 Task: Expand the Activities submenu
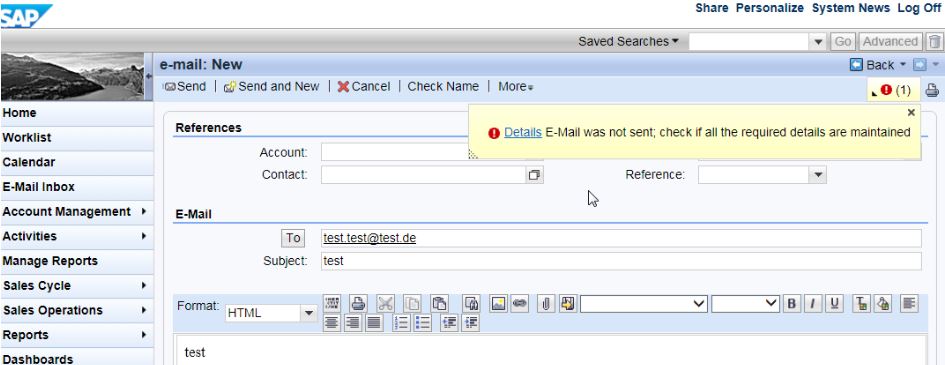point(143,236)
